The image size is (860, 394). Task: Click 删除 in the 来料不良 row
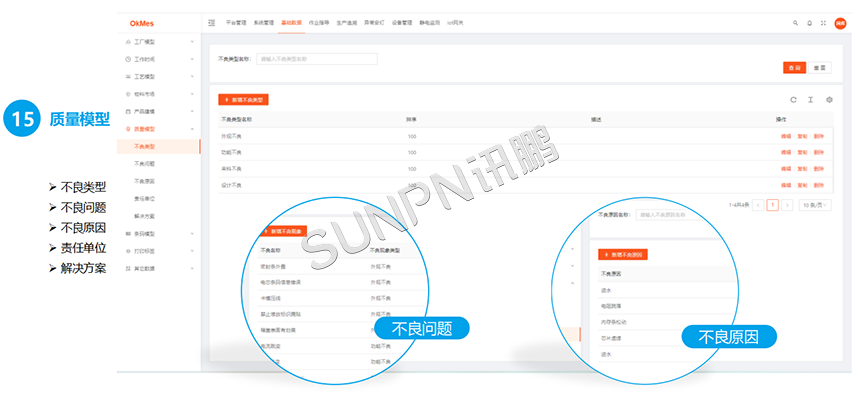pos(818,169)
